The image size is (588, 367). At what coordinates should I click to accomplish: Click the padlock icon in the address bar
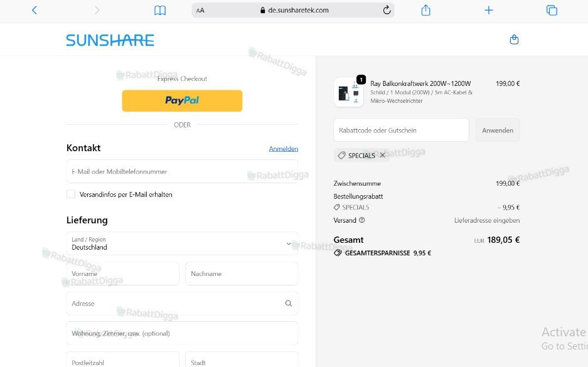coord(262,11)
